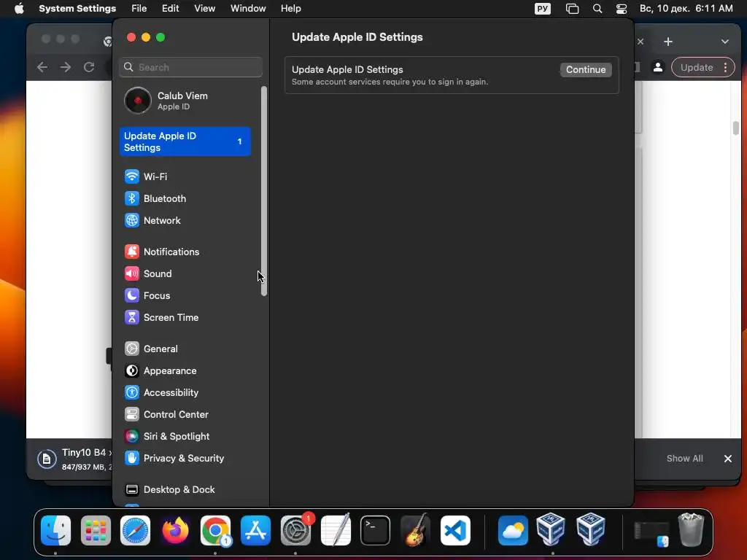Close the current Chrome tab
This screenshot has height=560, width=747.
coord(640,42)
